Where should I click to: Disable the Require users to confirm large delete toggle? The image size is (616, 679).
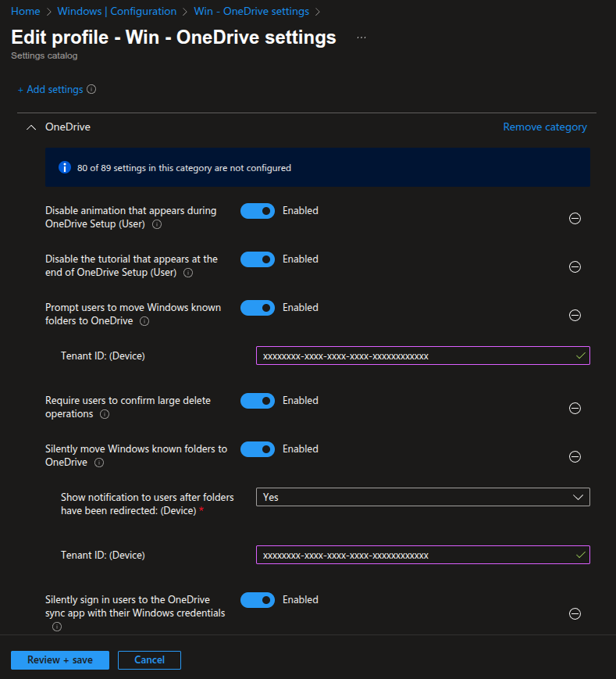pyautogui.click(x=258, y=400)
